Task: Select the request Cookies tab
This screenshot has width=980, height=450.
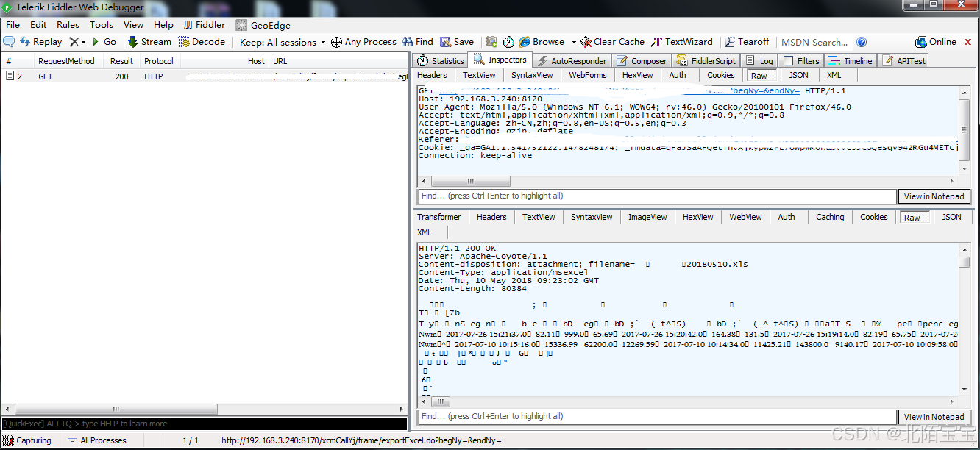Action: pos(721,75)
